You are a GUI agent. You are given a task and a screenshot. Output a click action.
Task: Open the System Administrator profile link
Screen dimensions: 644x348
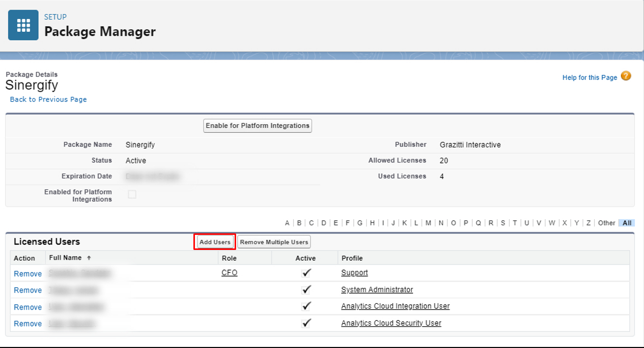coord(377,290)
